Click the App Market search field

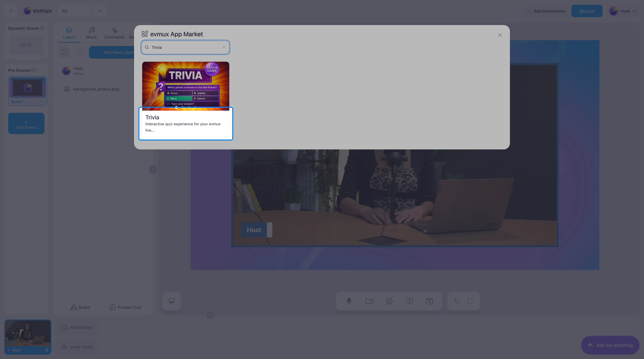pos(185,47)
